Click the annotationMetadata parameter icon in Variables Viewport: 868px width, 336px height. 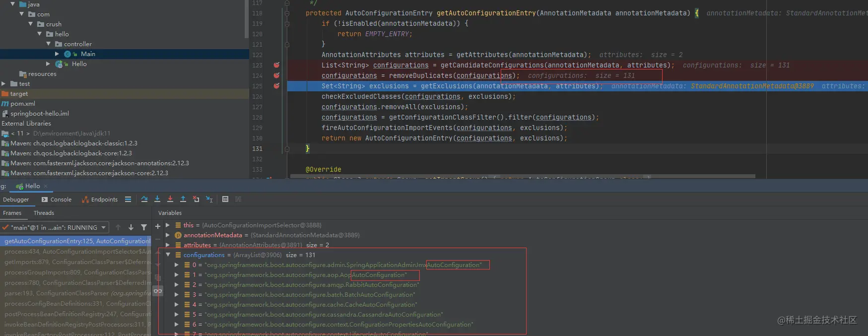click(x=178, y=235)
